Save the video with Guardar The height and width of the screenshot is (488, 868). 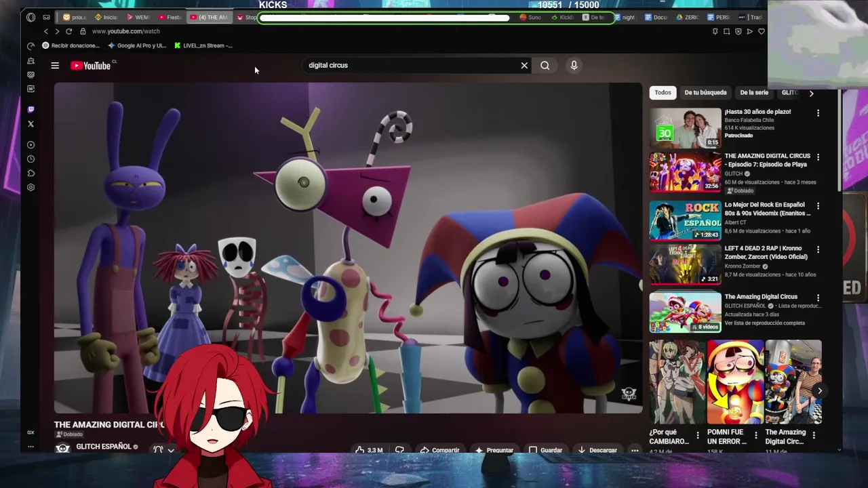tap(546, 450)
